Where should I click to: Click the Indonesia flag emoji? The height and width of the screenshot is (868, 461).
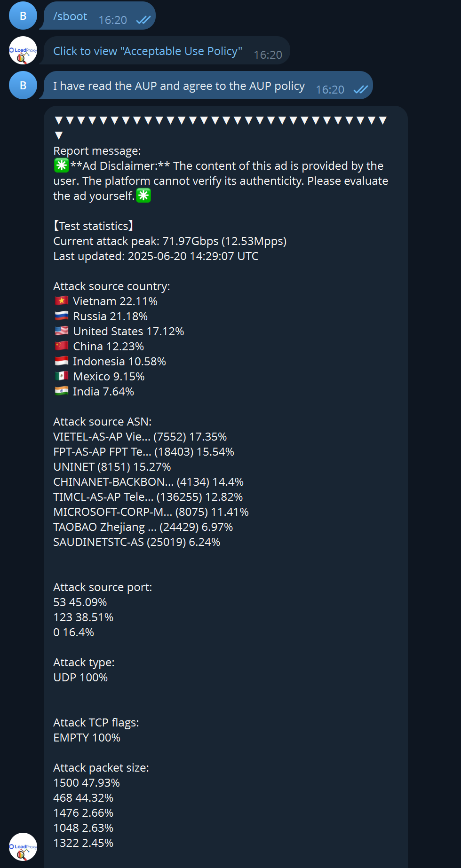tap(62, 361)
